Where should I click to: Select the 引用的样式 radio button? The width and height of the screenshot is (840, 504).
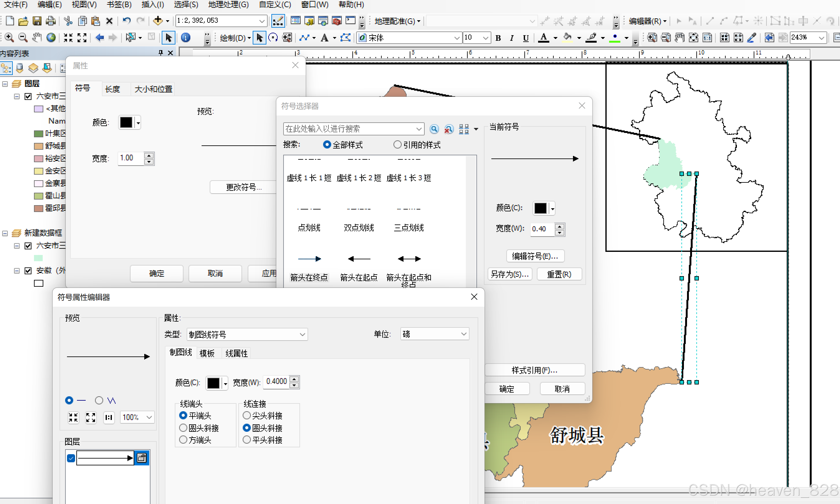pyautogui.click(x=397, y=145)
